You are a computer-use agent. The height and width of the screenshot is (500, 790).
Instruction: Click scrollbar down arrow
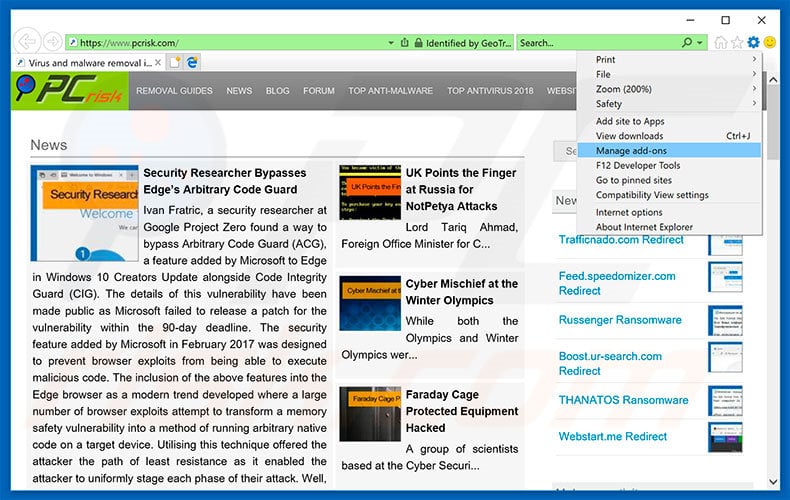[773, 482]
